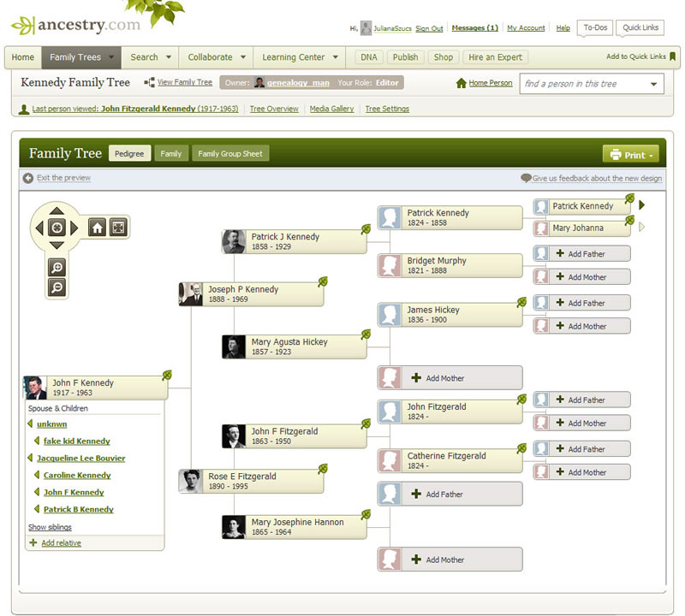Switch to the Family tab
Viewport: 685px width, 616px height.
[171, 153]
